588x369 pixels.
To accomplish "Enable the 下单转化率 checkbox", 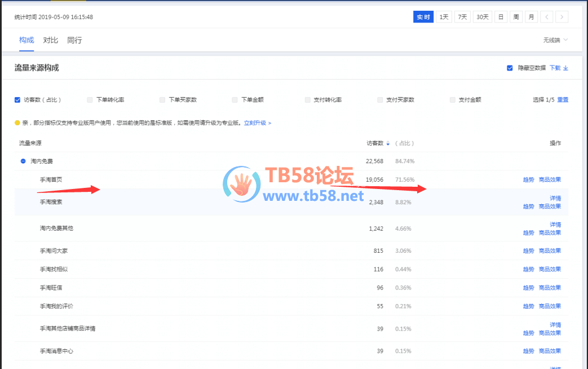I will coord(90,100).
